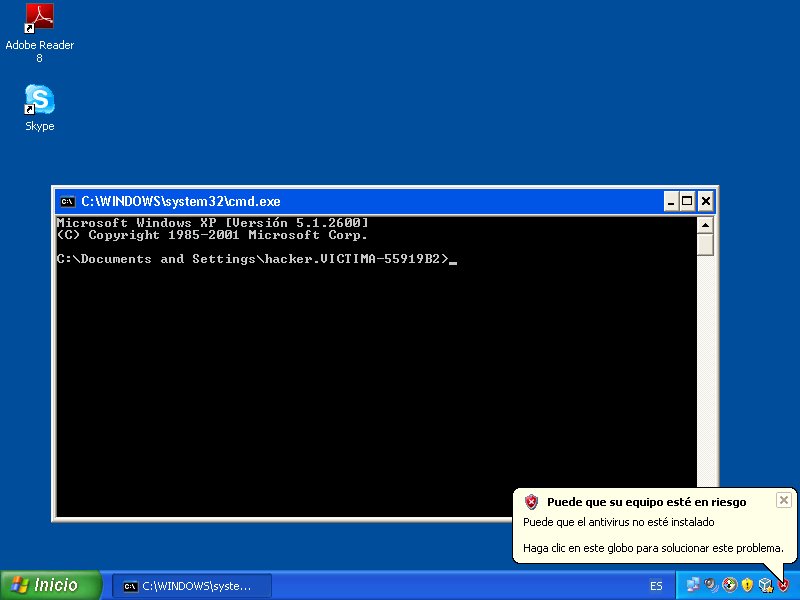Open the ES language bar indicator
This screenshot has width=800, height=600.
click(x=656, y=586)
